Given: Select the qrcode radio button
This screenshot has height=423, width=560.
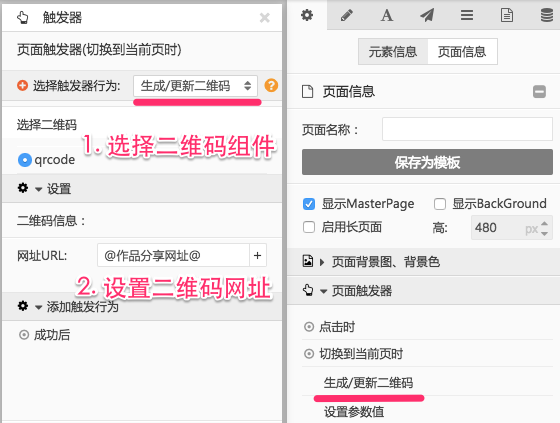Looking at the screenshot, I should pyautogui.click(x=25, y=160).
